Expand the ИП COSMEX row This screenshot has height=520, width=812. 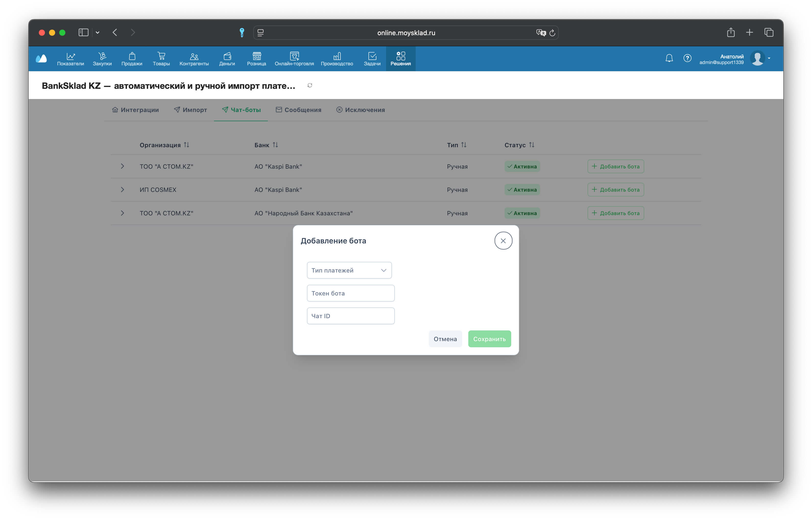pos(122,189)
